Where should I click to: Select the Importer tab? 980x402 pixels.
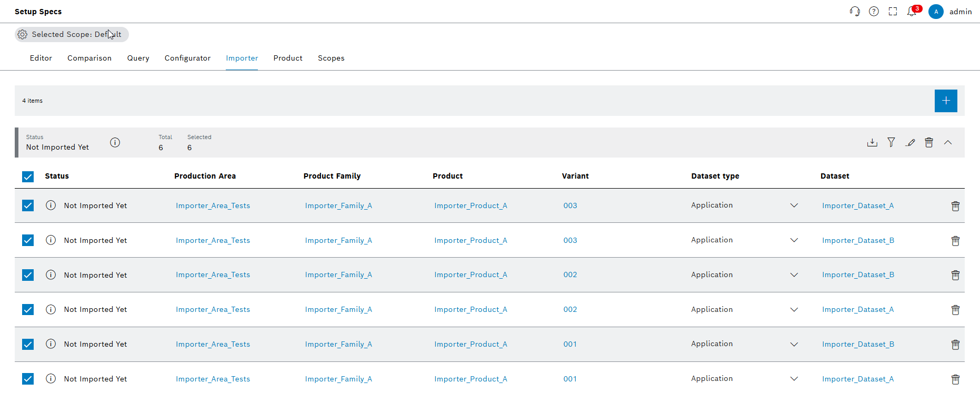(x=242, y=58)
